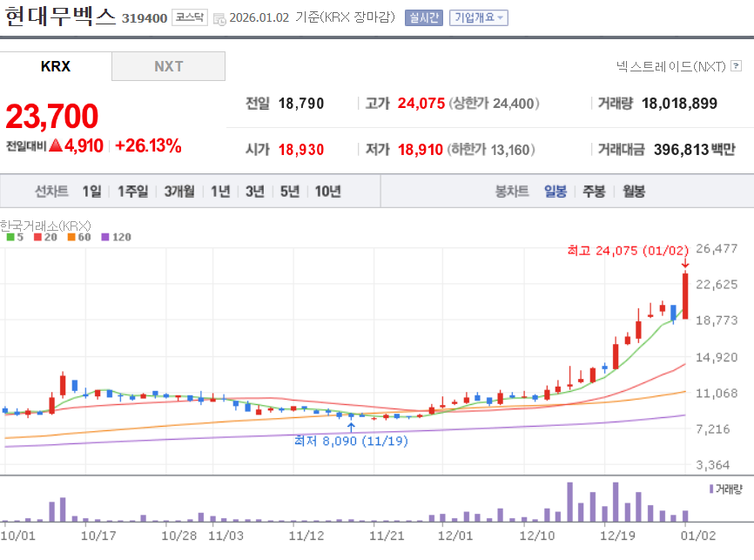The height and width of the screenshot is (560, 754).
Task: Select the 3개월 line chart period
Action: coord(179,192)
